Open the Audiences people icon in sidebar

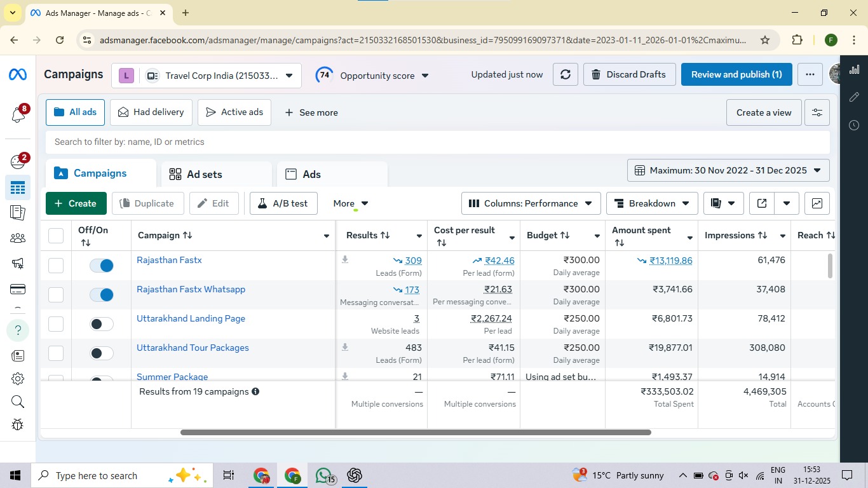(18, 238)
